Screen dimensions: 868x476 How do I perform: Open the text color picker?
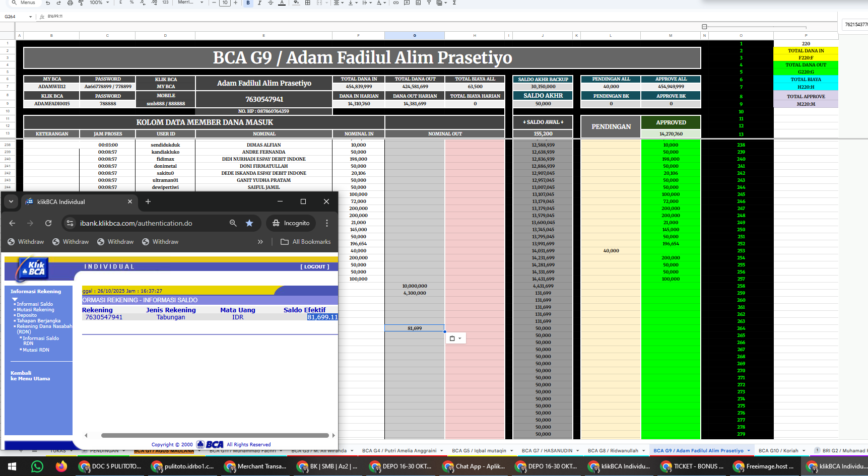point(282,3)
